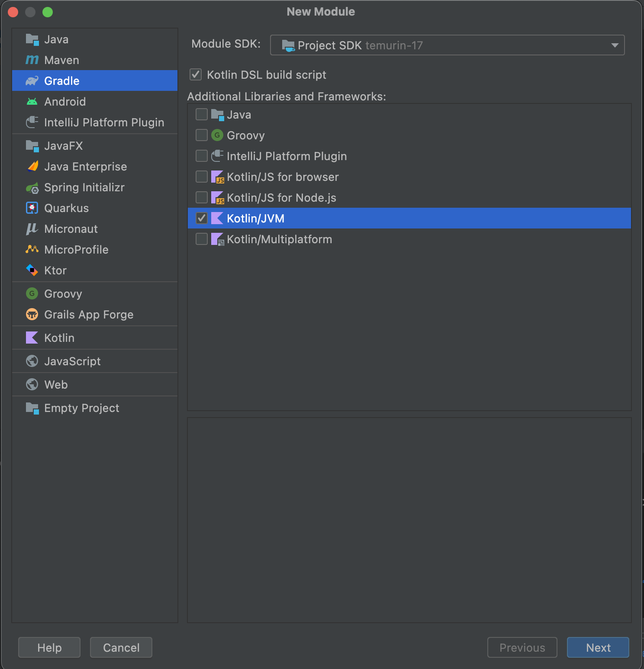The image size is (644, 669).
Task: Check the Groovy framework checkbox
Action: pyautogui.click(x=202, y=135)
